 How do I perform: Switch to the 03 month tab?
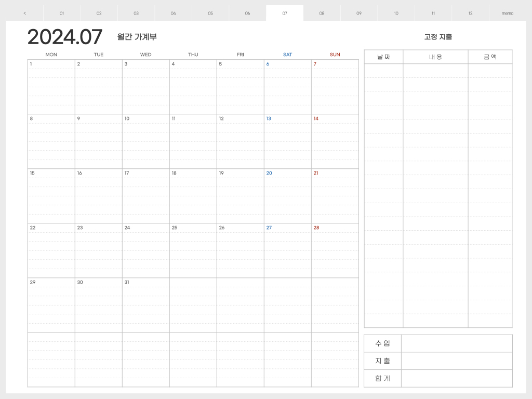136,13
